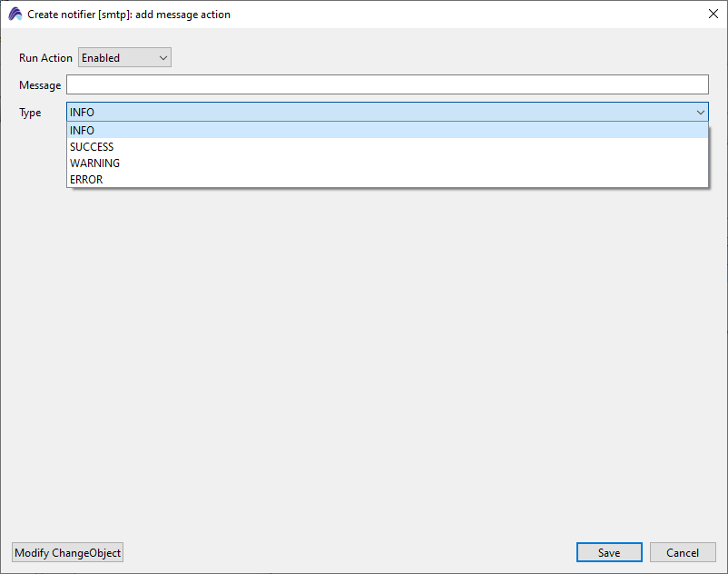Click the chevron arrow of the Enabled dropdown
This screenshot has width=728, height=574.
coord(163,58)
